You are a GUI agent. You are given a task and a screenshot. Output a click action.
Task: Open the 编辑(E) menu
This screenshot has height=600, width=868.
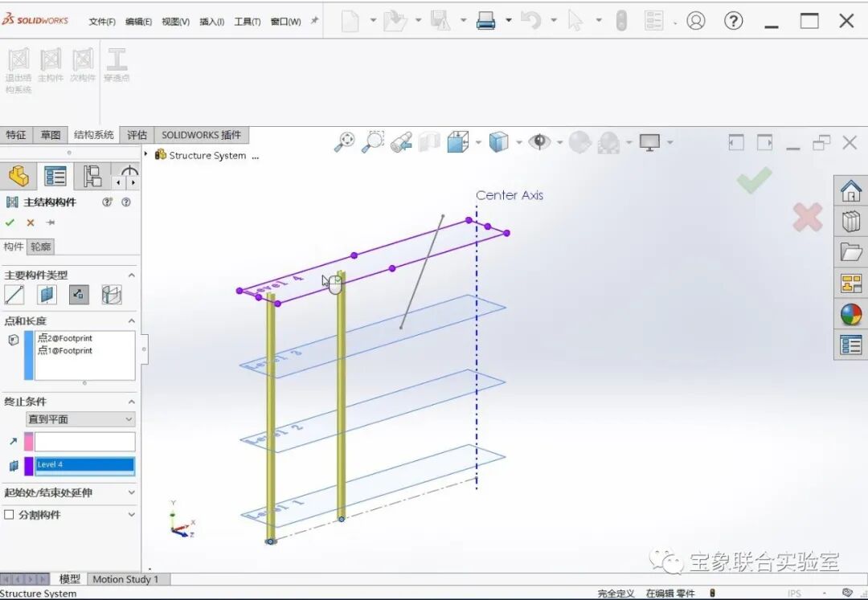click(138, 22)
